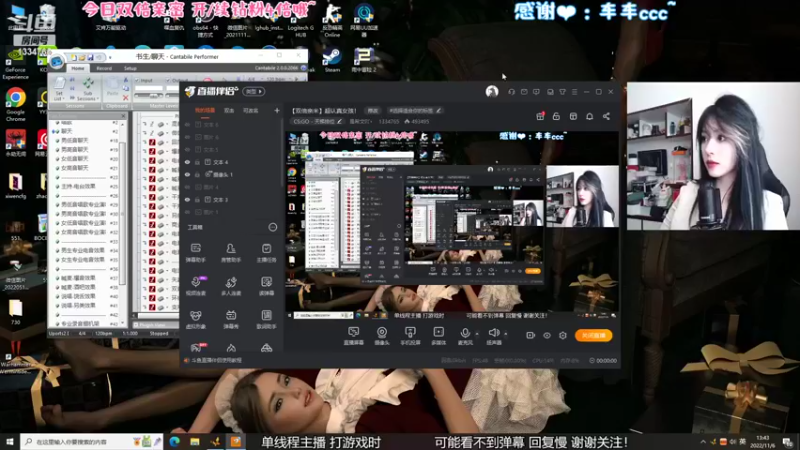The image size is (800, 450).
Task: Click the orange 关闭直播 stop stream button
Action: [x=593, y=335]
